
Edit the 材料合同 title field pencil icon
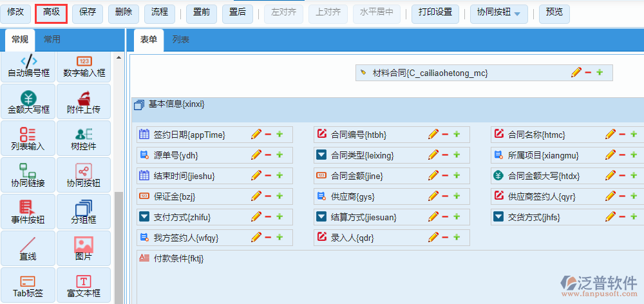[576, 72]
